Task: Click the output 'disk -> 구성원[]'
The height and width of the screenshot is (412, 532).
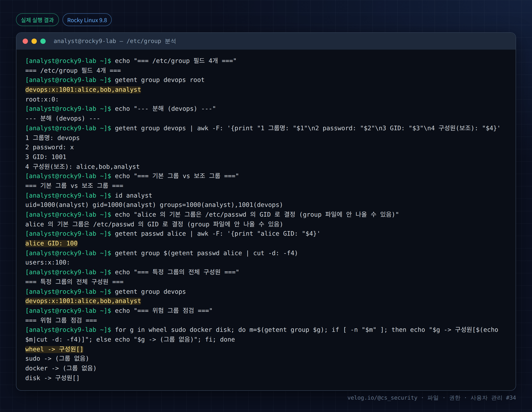Action: point(52,378)
